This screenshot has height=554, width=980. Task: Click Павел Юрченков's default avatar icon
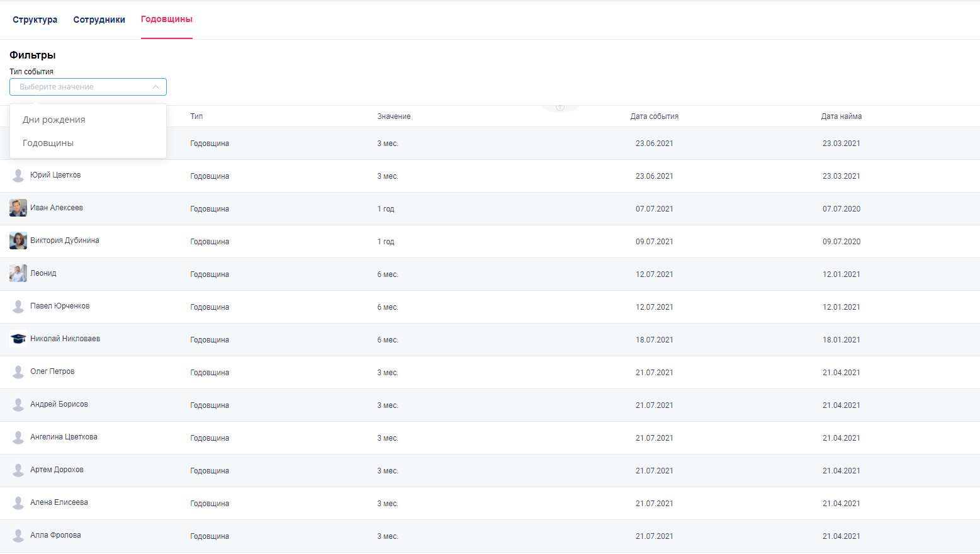tap(18, 307)
